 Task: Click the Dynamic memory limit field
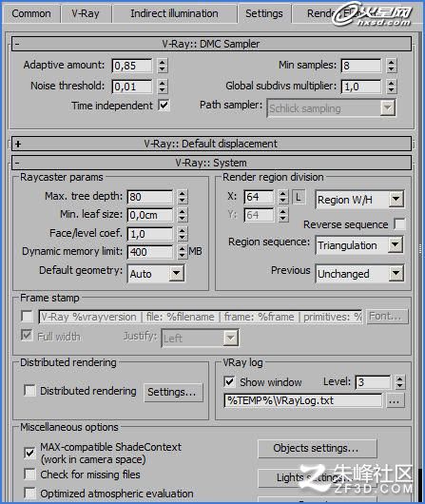pyautogui.click(x=150, y=252)
